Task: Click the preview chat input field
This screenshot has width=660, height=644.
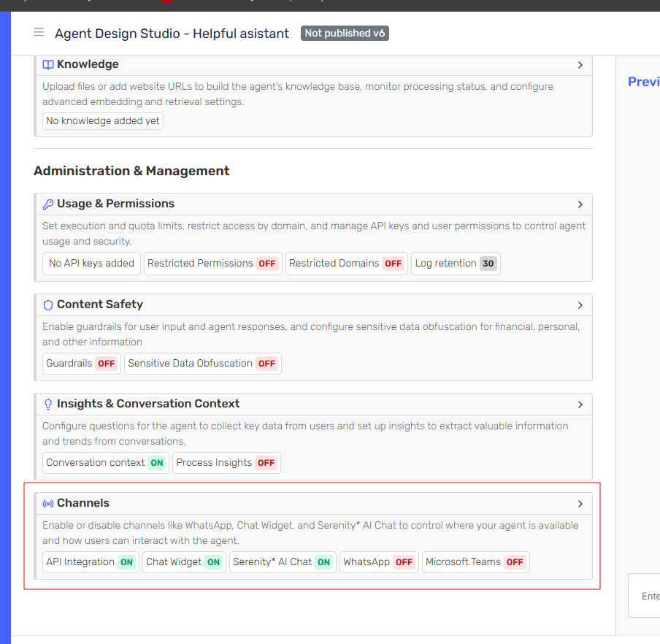Action: coord(646,596)
